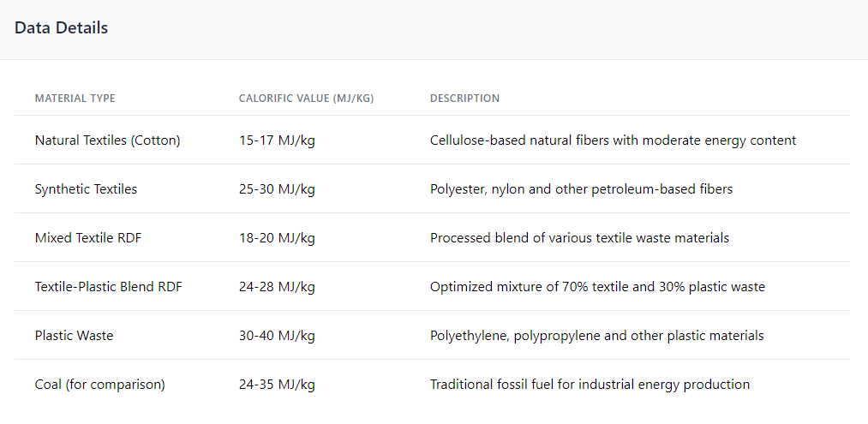Click the 30-40 MJ/kg value
868x424 pixels.
277,336
